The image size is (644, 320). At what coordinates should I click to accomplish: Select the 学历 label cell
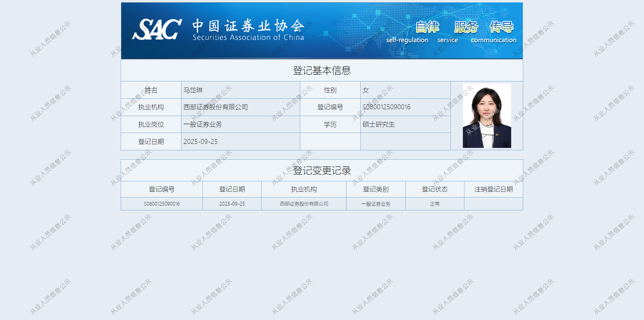(330, 125)
